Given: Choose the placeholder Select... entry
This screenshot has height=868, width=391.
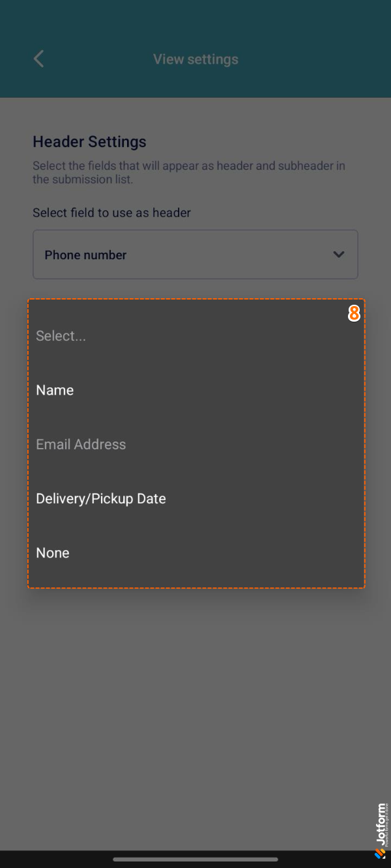Looking at the screenshot, I should (61, 336).
